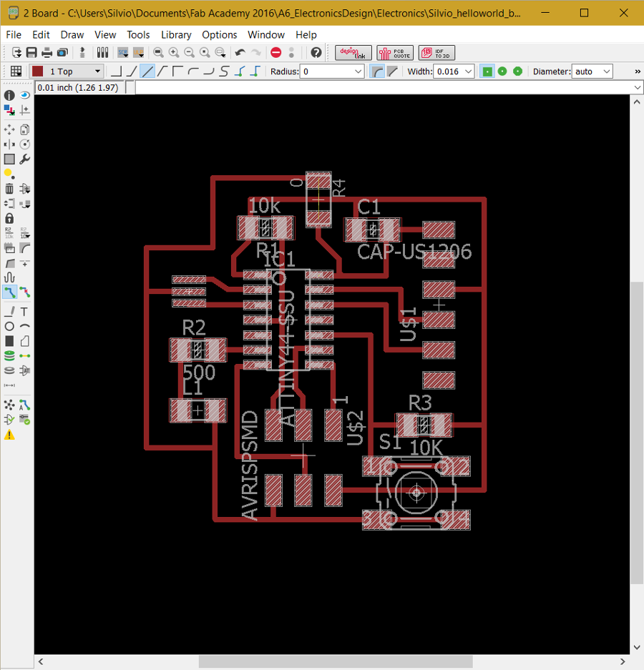Open the Draw menu

coord(72,34)
